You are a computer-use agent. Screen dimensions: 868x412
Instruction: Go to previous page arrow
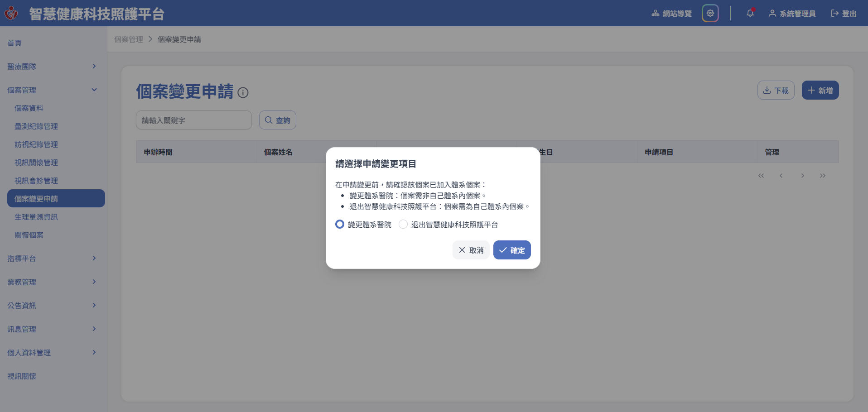tap(781, 176)
